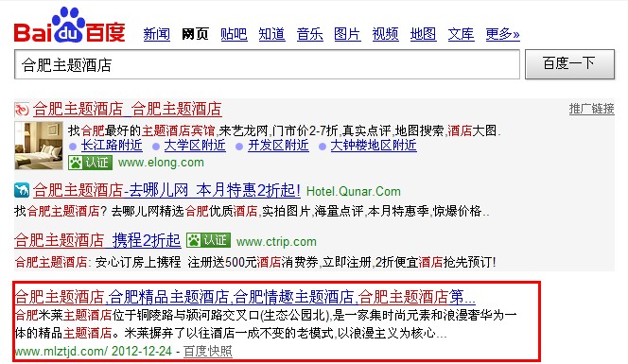Viewport: 628px width, 364px height.
Task: Open the 知道 section
Action: point(272,34)
